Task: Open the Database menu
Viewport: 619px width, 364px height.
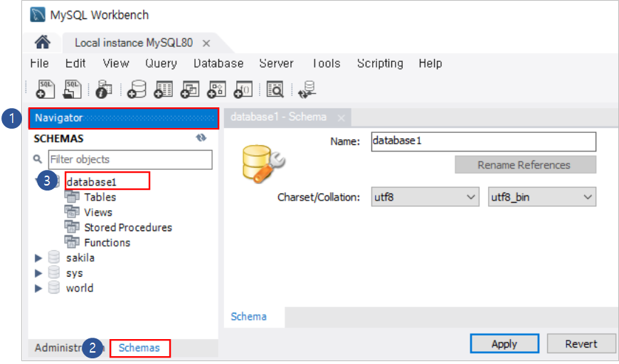Action: point(218,63)
